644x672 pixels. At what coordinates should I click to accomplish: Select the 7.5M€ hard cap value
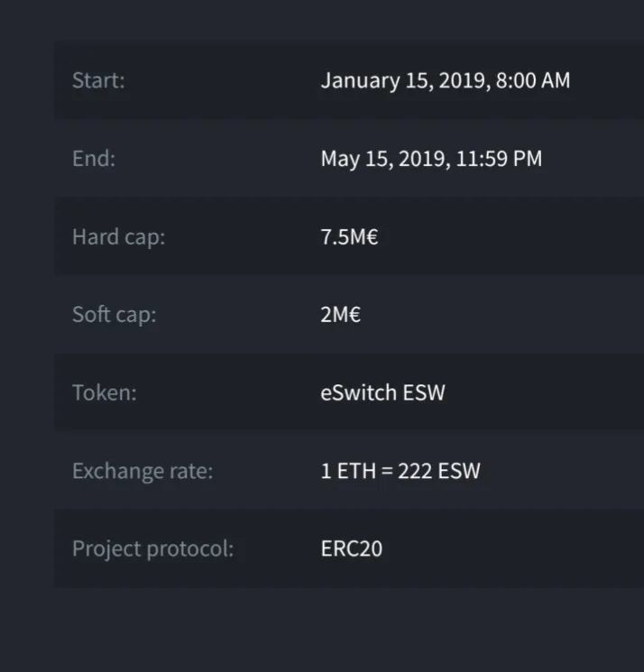click(x=350, y=237)
